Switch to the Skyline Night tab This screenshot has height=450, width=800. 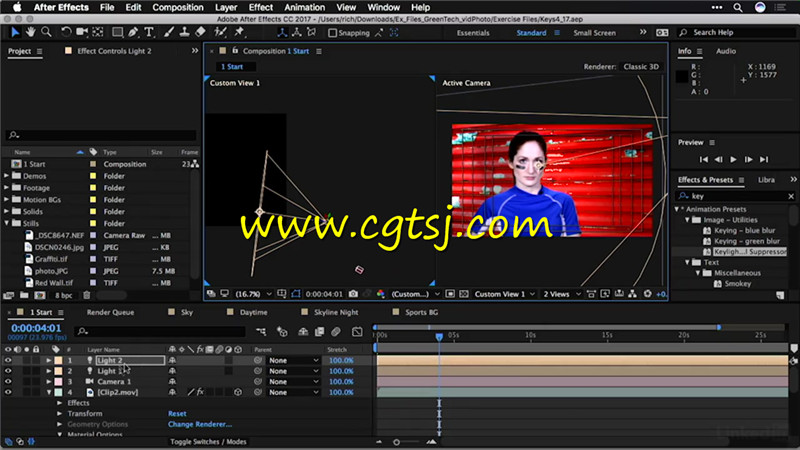336,312
